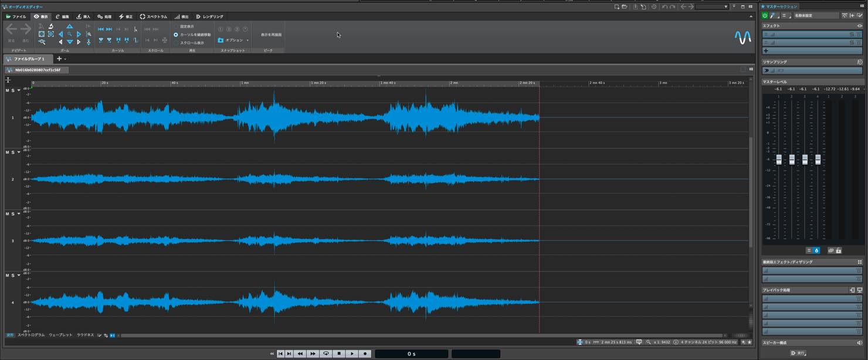Open channel 3 dropdown arrow
The height and width of the screenshot is (360, 868).
[x=19, y=213]
